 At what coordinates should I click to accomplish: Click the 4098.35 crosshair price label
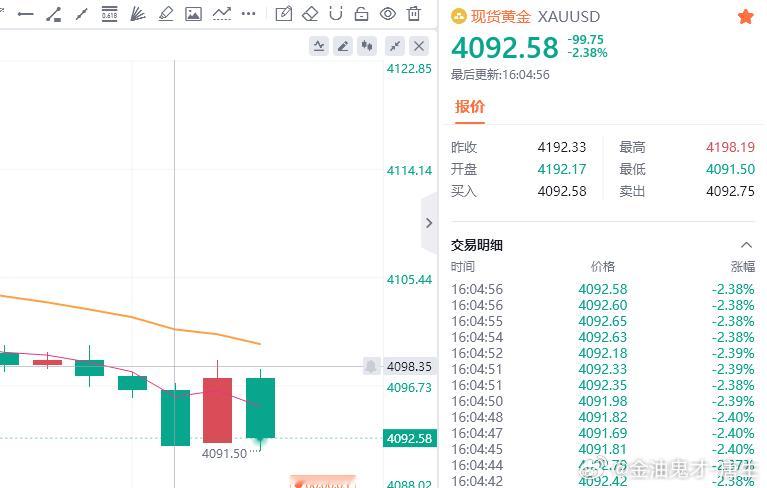coord(409,366)
